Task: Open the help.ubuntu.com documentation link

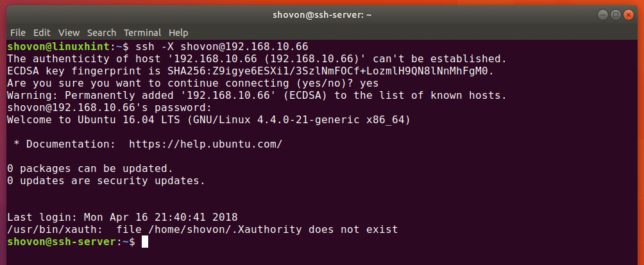Action: [205, 144]
